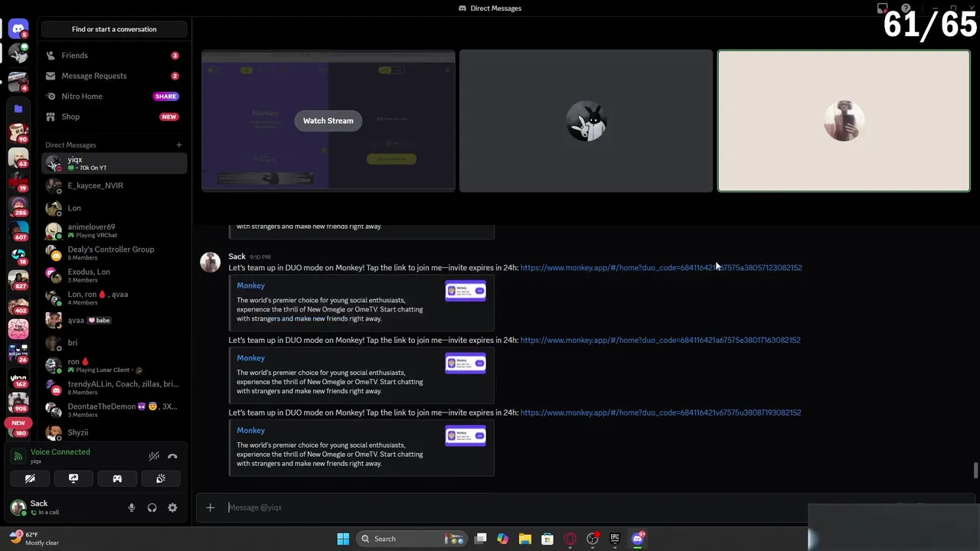Click Sack's avatar in chat message

(x=211, y=262)
